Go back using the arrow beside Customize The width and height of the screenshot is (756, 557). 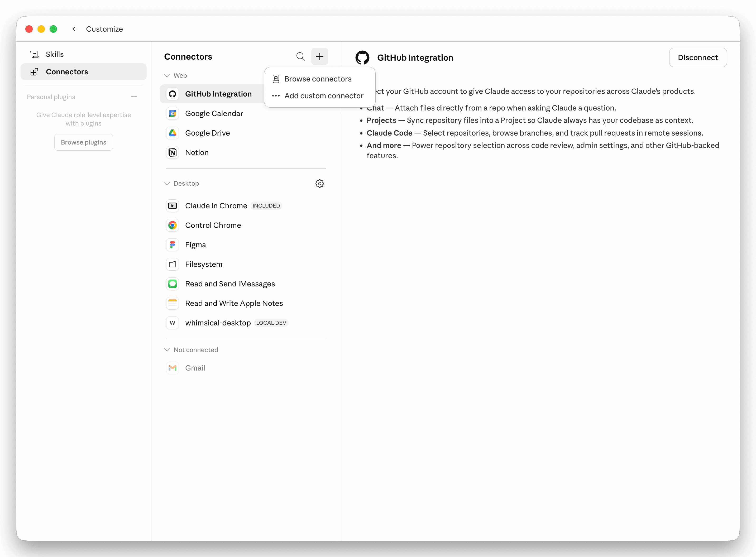[x=75, y=29]
